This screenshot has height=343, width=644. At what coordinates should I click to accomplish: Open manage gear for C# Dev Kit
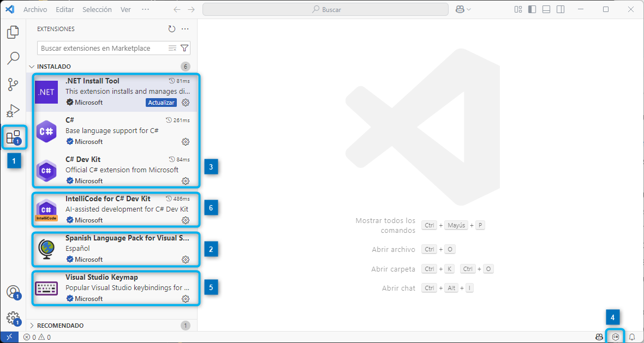point(185,181)
